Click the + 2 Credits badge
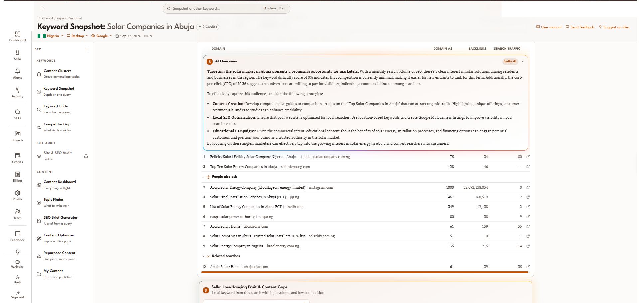Viewport: 644px width, 303px height. coord(208,27)
